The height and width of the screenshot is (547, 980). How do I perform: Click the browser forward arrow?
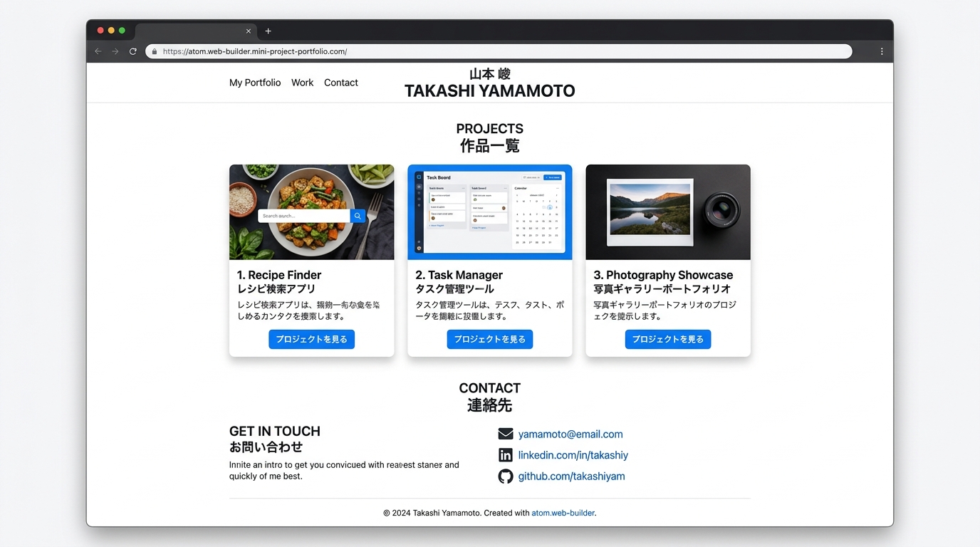coord(115,51)
